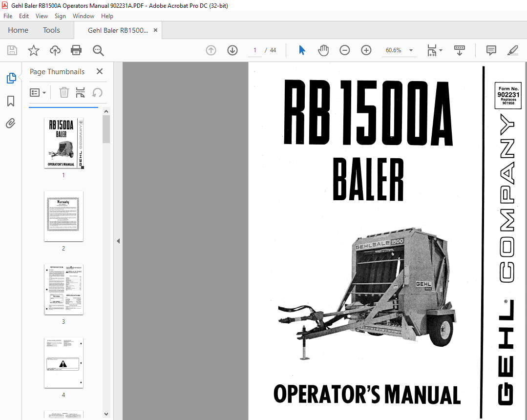The width and height of the screenshot is (527, 420).
Task: Open the Page Thumbnails sidebar icon
Action: click(11, 78)
